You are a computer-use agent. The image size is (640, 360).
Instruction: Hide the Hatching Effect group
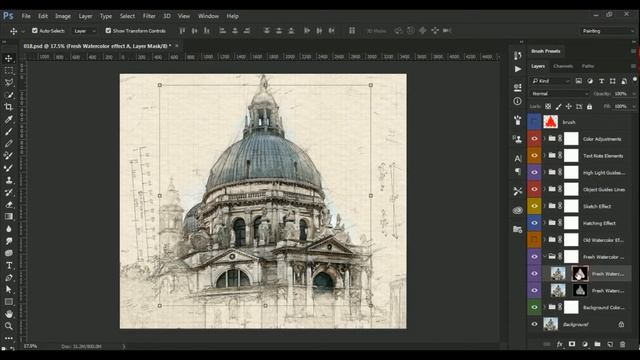pos(534,223)
